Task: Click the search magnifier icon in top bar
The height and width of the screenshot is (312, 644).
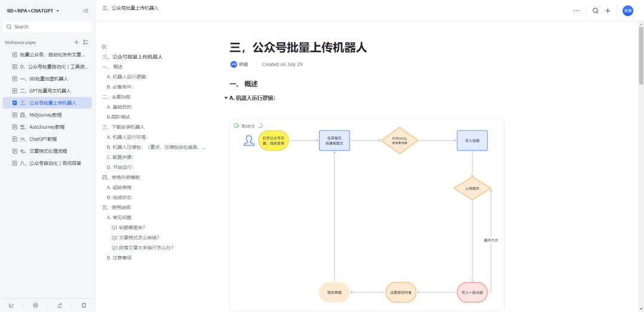Action: (x=596, y=11)
